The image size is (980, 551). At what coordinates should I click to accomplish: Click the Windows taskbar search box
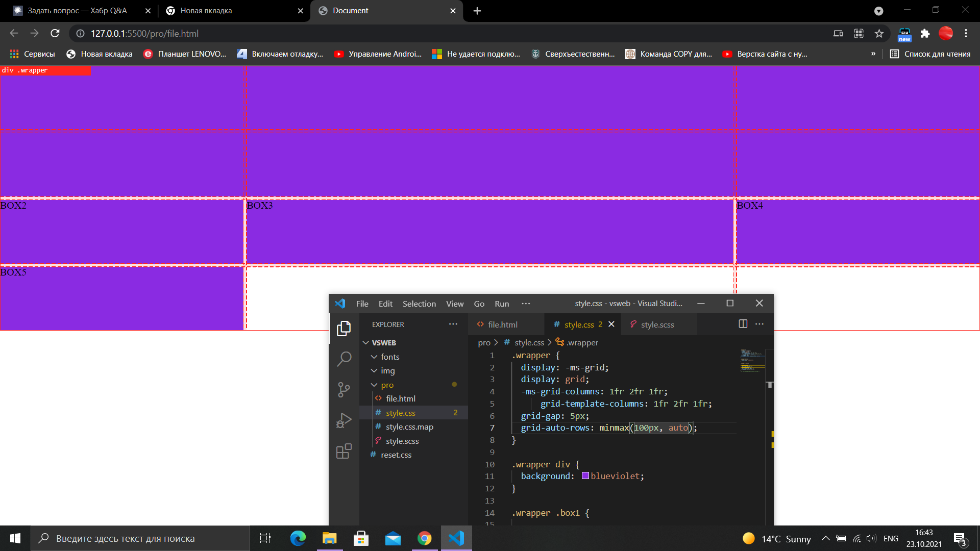[x=140, y=538]
